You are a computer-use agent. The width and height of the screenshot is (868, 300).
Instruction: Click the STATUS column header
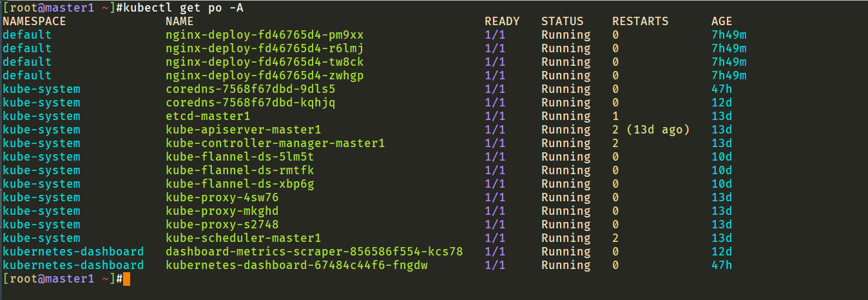pos(563,21)
